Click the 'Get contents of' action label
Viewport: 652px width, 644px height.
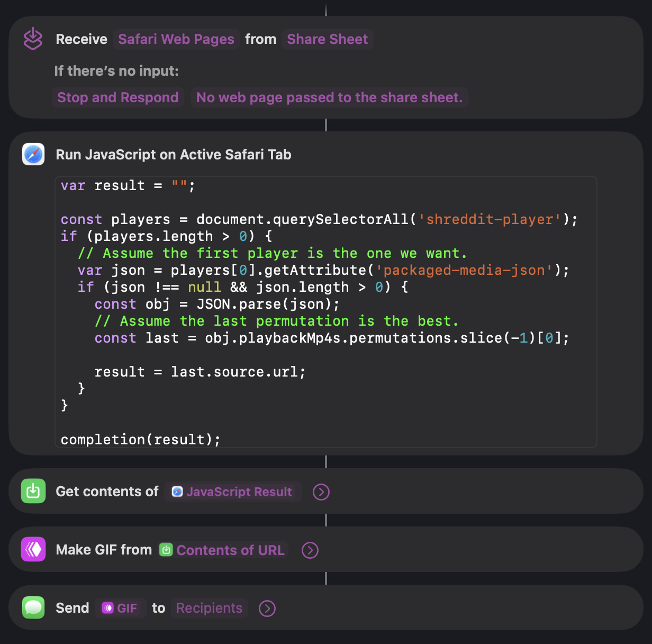(107, 491)
